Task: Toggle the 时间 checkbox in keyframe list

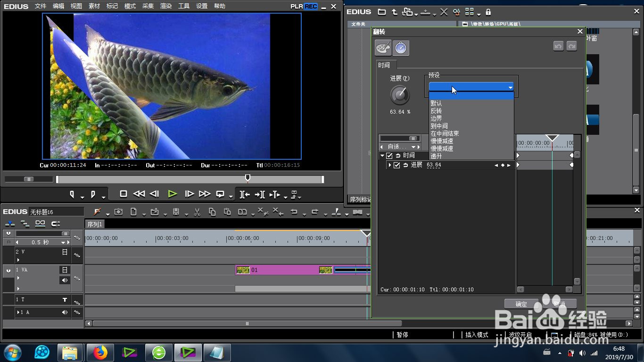Action: pos(389,156)
